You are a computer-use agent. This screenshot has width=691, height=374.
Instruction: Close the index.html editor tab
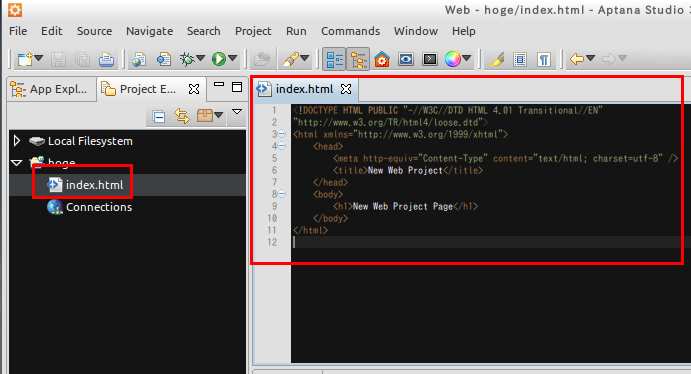[346, 89]
